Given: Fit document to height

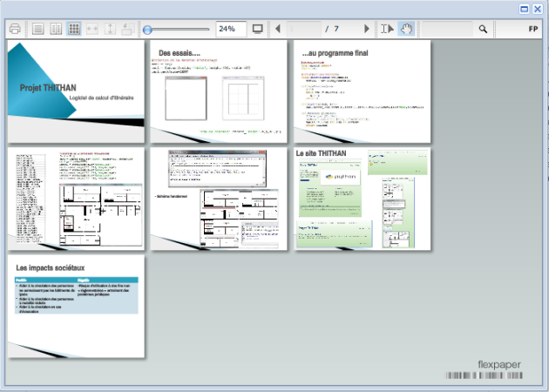Looking at the screenshot, I should point(110,29).
